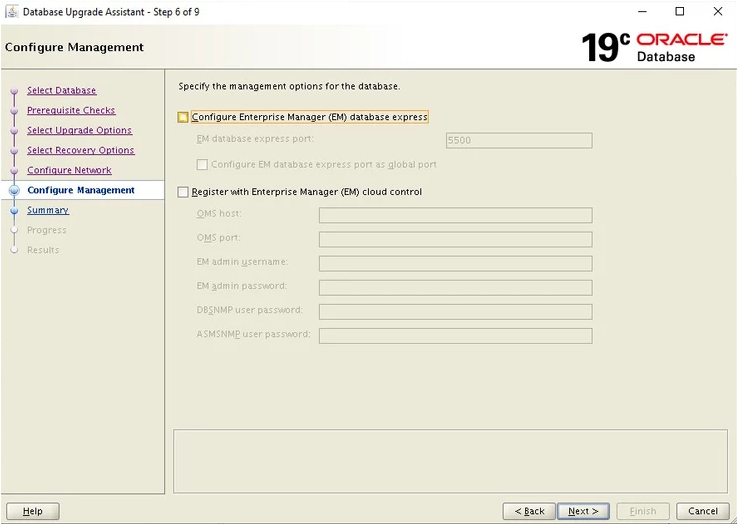Image resolution: width=741 pixels, height=525 pixels.
Task: Click the 'Specify the management options' text
Action: pos(289,86)
